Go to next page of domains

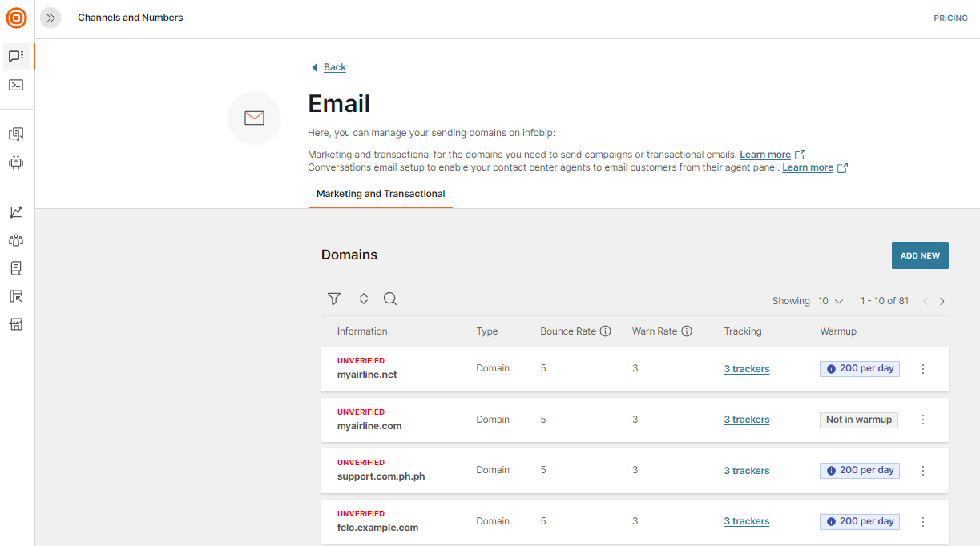pos(942,301)
